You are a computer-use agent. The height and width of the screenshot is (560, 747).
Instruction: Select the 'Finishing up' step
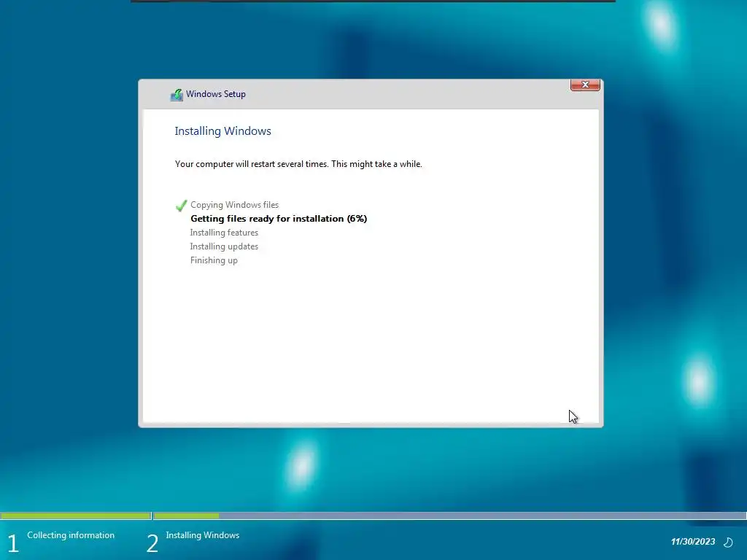(x=214, y=260)
